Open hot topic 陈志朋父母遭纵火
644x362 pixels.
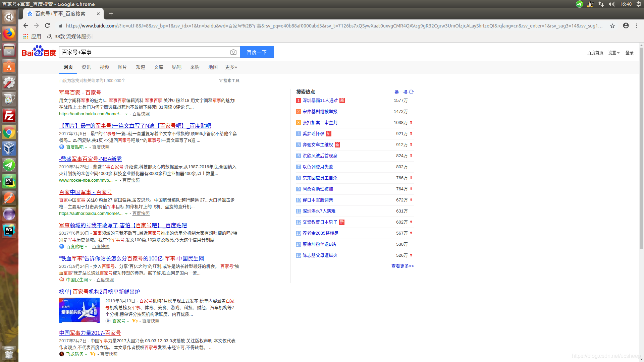tap(320, 255)
